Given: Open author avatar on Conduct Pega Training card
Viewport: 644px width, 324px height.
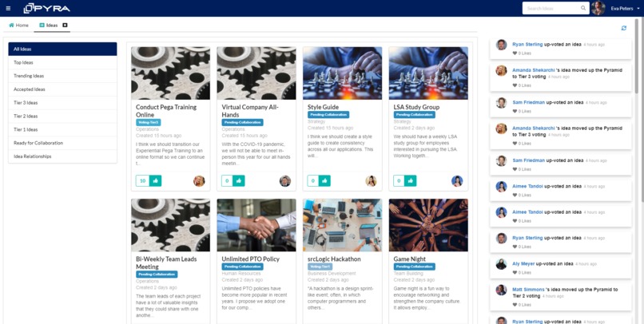Looking at the screenshot, I should point(199,181).
